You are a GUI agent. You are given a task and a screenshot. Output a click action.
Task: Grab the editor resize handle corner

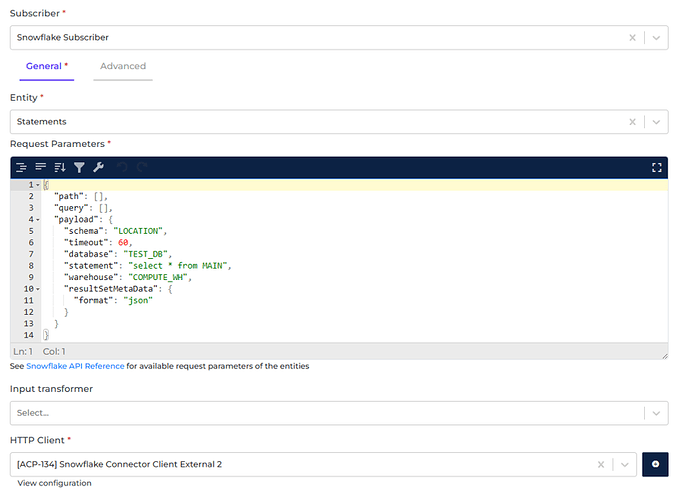(x=665, y=356)
